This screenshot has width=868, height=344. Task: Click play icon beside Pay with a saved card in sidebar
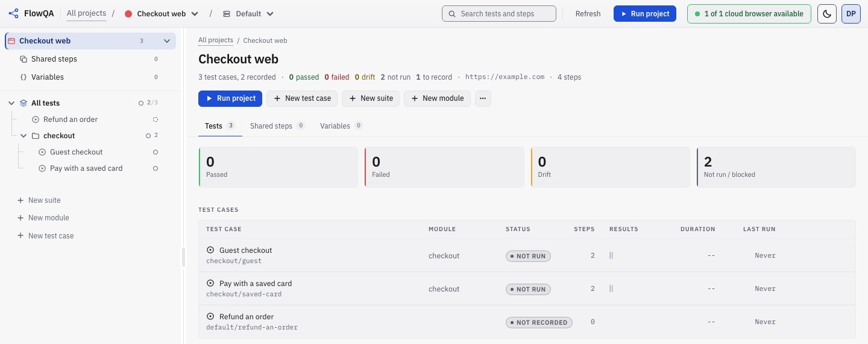click(42, 168)
